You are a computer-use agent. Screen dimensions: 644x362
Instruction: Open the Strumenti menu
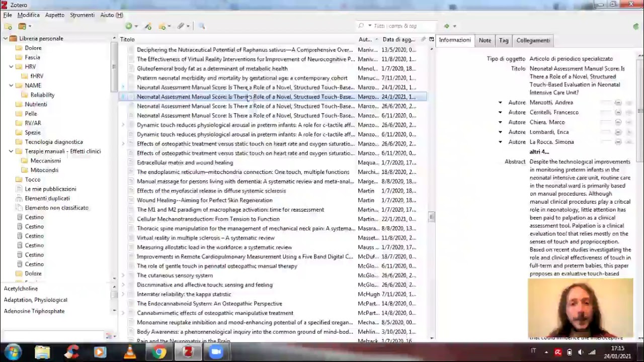click(82, 15)
